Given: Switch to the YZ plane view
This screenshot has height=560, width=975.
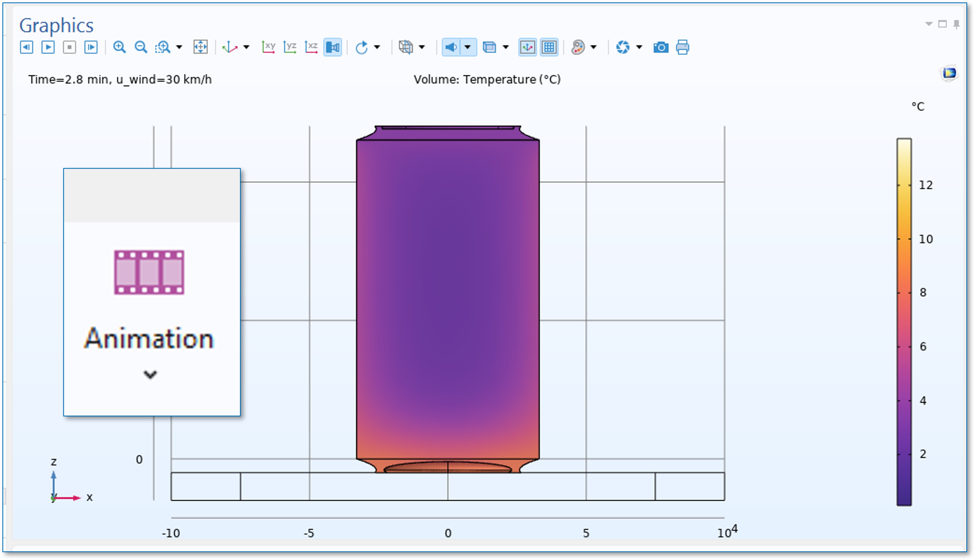Looking at the screenshot, I should (290, 47).
